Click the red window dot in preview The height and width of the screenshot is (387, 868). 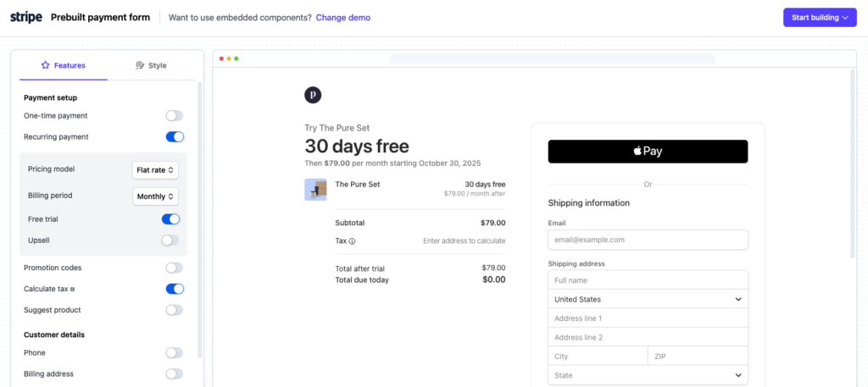[x=221, y=58]
